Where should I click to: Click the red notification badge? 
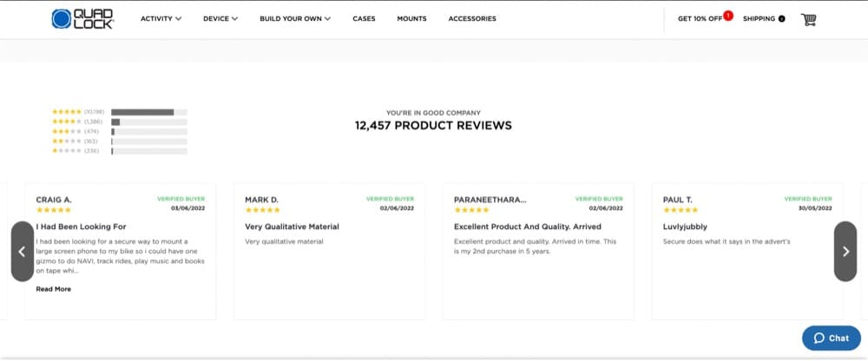point(727,15)
